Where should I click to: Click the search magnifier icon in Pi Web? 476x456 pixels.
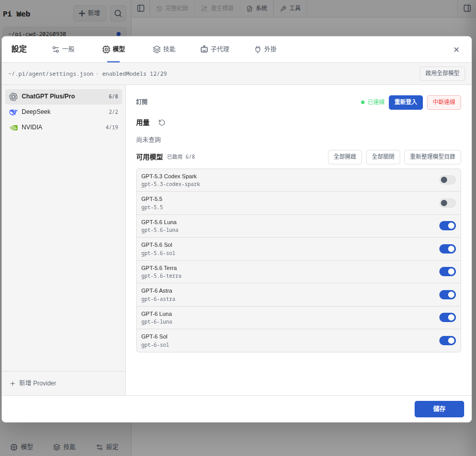tap(118, 13)
